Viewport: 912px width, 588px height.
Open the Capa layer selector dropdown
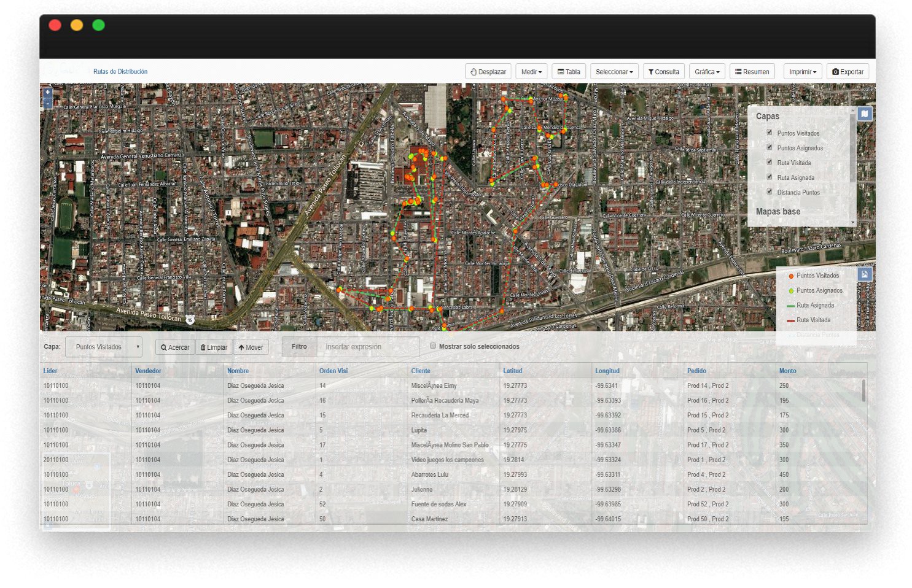coord(104,347)
